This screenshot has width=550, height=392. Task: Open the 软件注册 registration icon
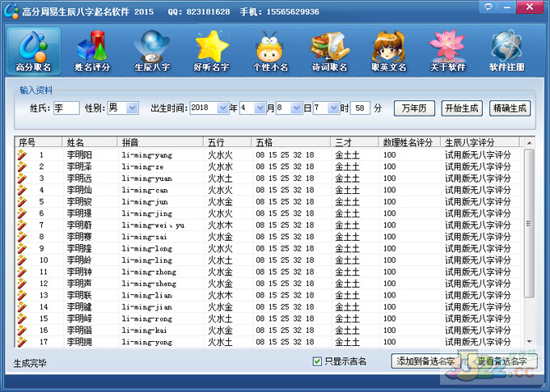[x=506, y=50]
